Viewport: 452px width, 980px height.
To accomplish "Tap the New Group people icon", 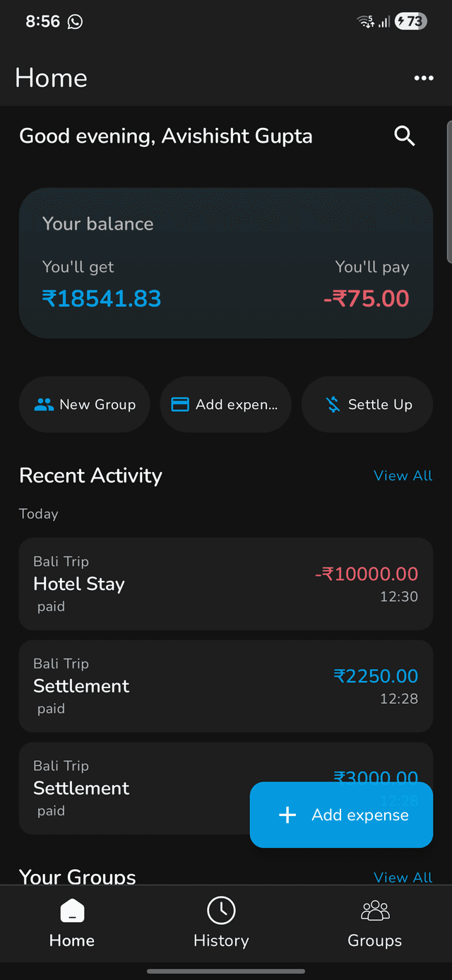I will pos(43,404).
